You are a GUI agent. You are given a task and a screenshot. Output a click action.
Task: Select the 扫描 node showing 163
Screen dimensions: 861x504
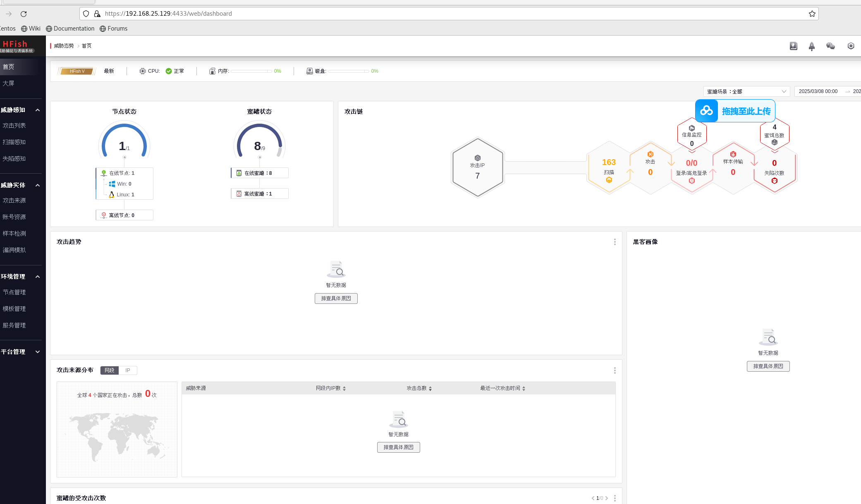[608, 167]
